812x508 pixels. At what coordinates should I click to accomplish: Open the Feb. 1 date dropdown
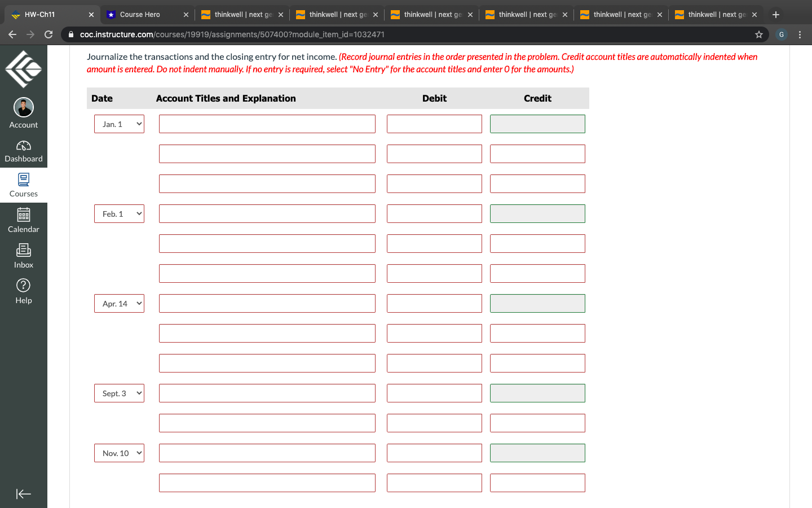pos(119,214)
